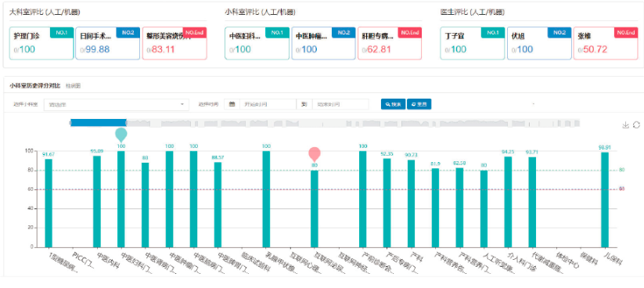Click the grey track of the chart zoom slider

pos(353,122)
